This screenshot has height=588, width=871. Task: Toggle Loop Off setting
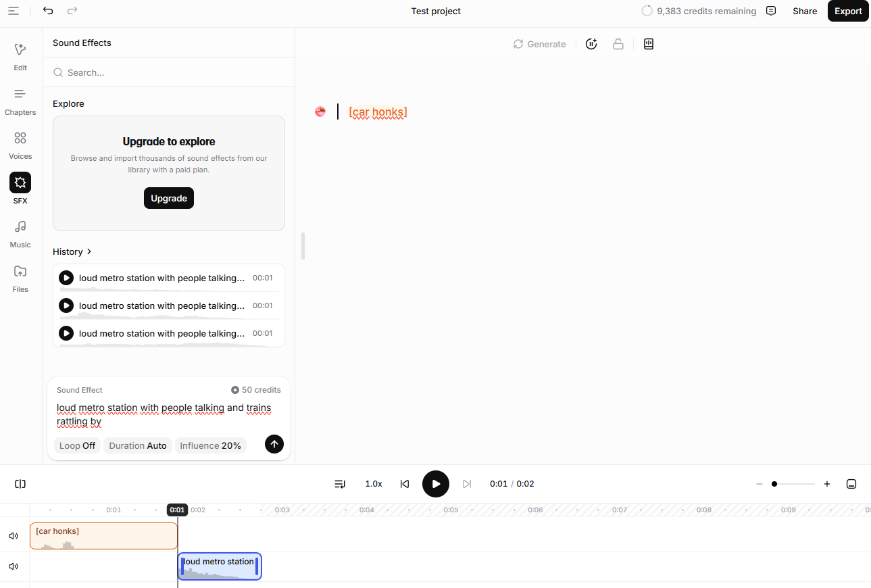77,445
